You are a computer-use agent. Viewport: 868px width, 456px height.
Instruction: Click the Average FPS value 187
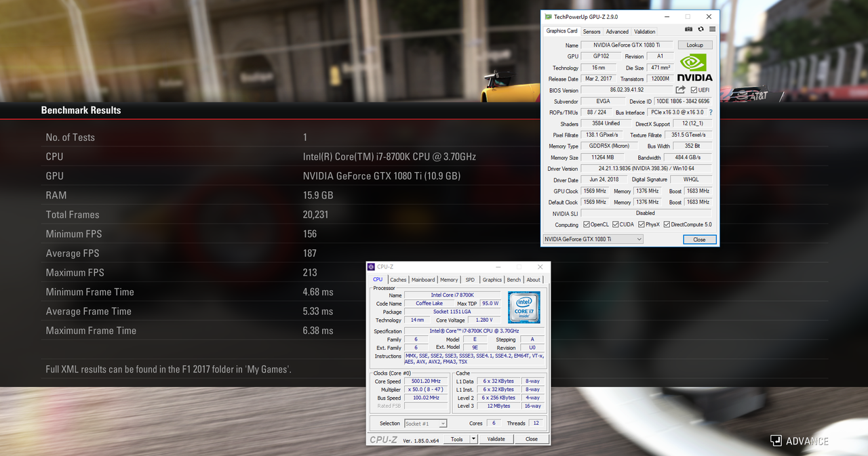310,253
